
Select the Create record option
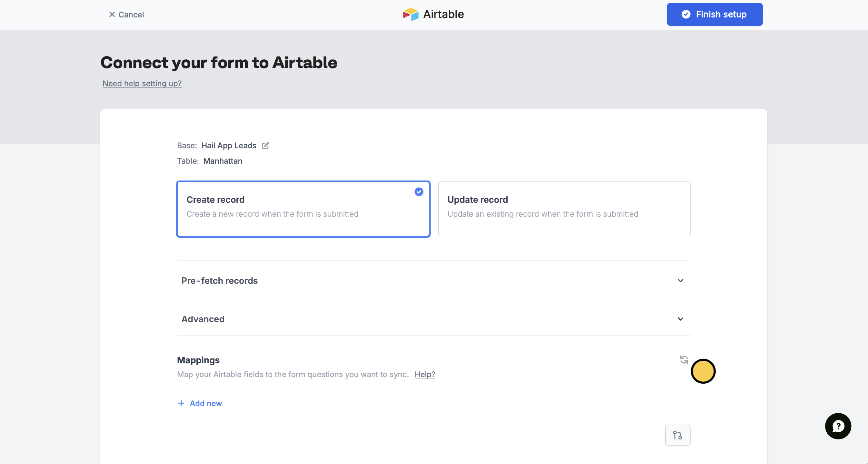click(x=303, y=209)
